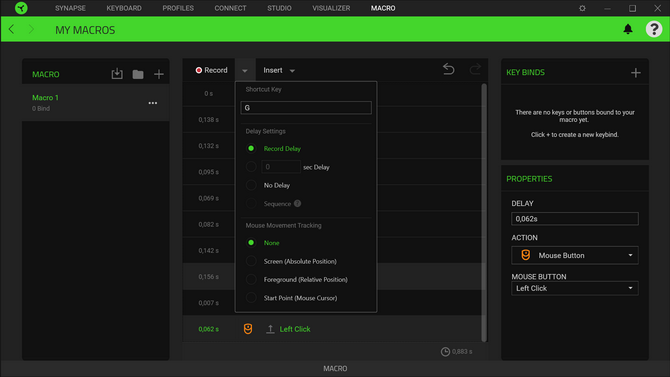The image size is (670, 377).
Task: Click the 0,069 s delay entry
Action: coord(209,198)
